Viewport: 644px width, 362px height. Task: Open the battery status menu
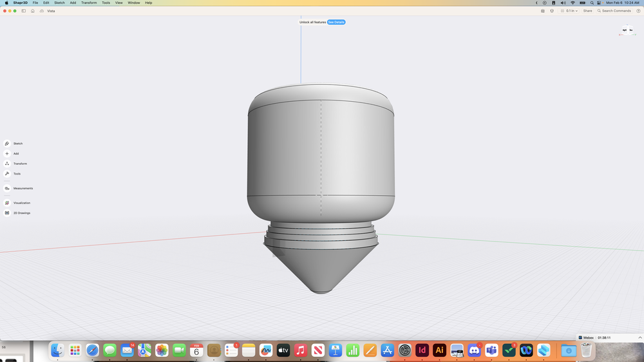[x=582, y=3]
